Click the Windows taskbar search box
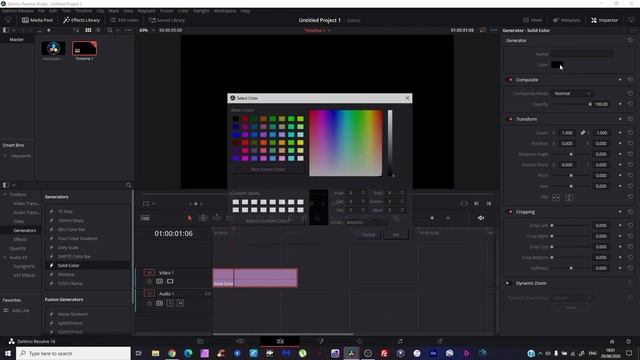The width and height of the screenshot is (640, 360). pyautogui.click(x=73, y=353)
